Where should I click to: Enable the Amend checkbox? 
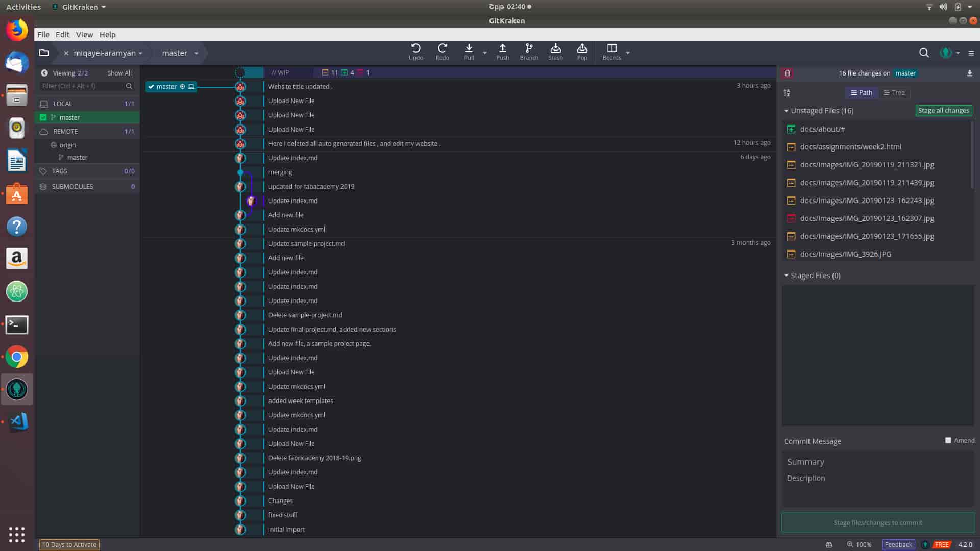(x=948, y=440)
